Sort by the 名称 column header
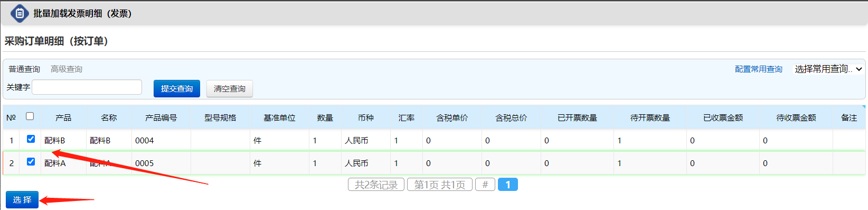Viewport: 868px width, 210px height. 109,118
